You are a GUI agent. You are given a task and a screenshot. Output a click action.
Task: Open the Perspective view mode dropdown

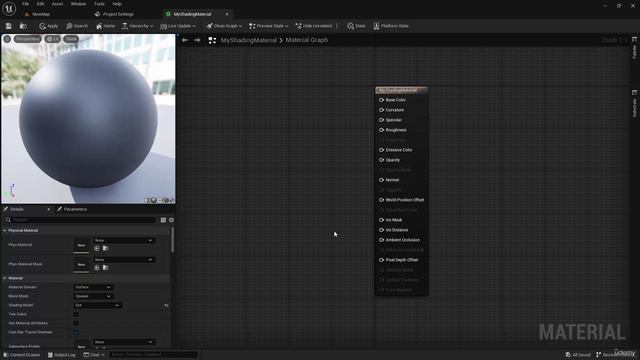pyautogui.click(x=28, y=39)
